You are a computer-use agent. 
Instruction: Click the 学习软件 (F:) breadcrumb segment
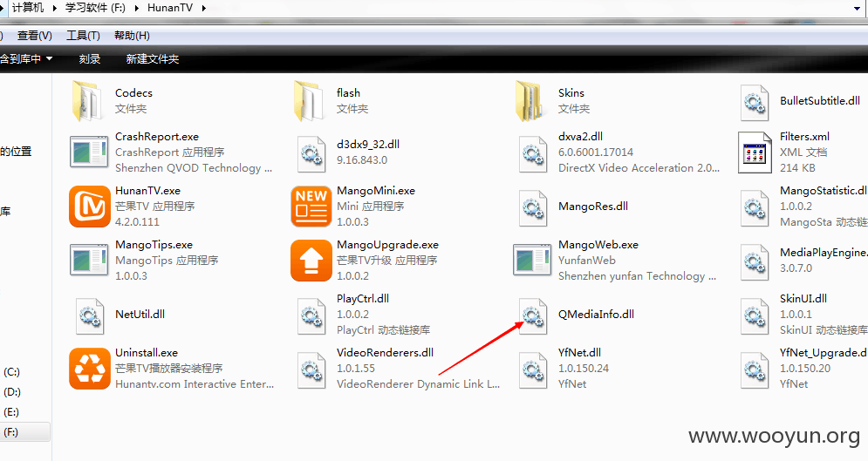95,8
